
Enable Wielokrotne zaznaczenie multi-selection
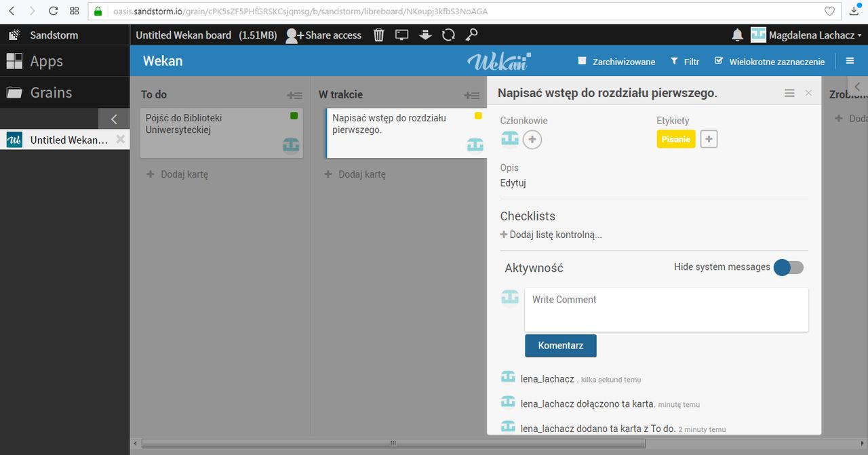(770, 61)
